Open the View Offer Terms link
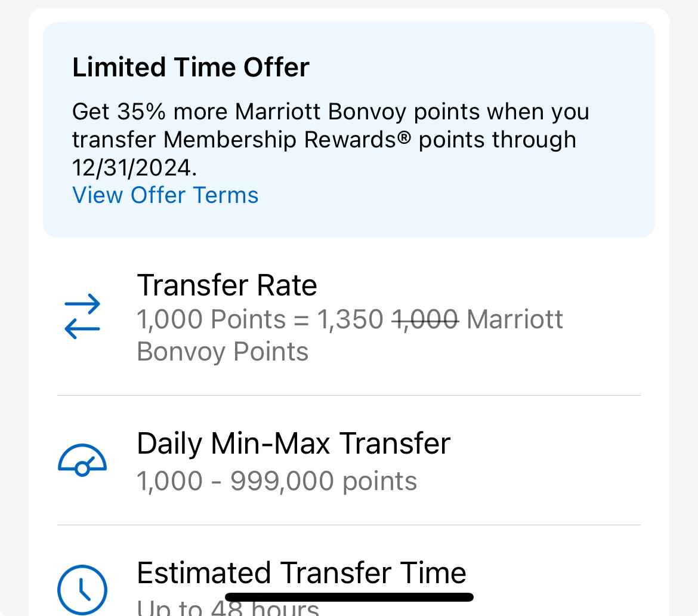The width and height of the screenshot is (698, 616). 165,195
